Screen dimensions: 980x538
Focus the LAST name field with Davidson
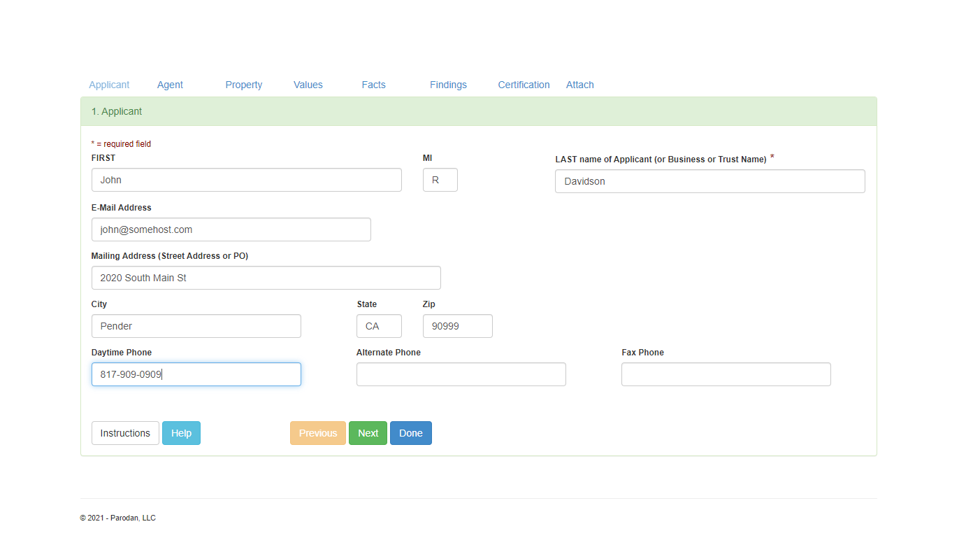710,181
